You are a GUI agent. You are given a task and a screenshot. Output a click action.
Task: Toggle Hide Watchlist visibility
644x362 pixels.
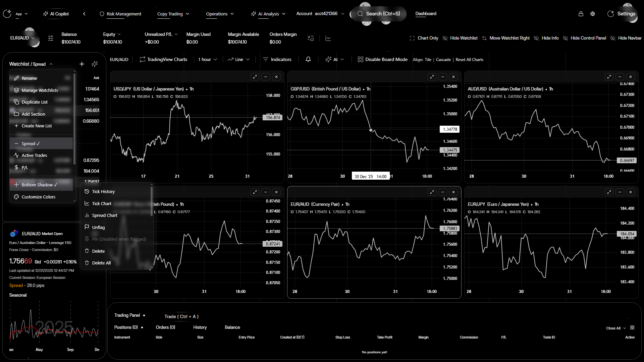coord(460,38)
